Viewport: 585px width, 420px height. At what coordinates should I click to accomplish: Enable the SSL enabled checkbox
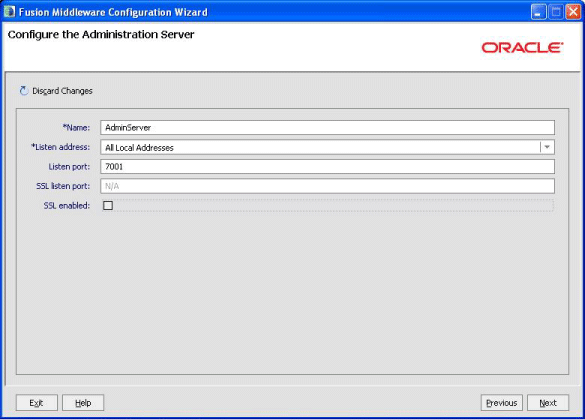(x=108, y=206)
